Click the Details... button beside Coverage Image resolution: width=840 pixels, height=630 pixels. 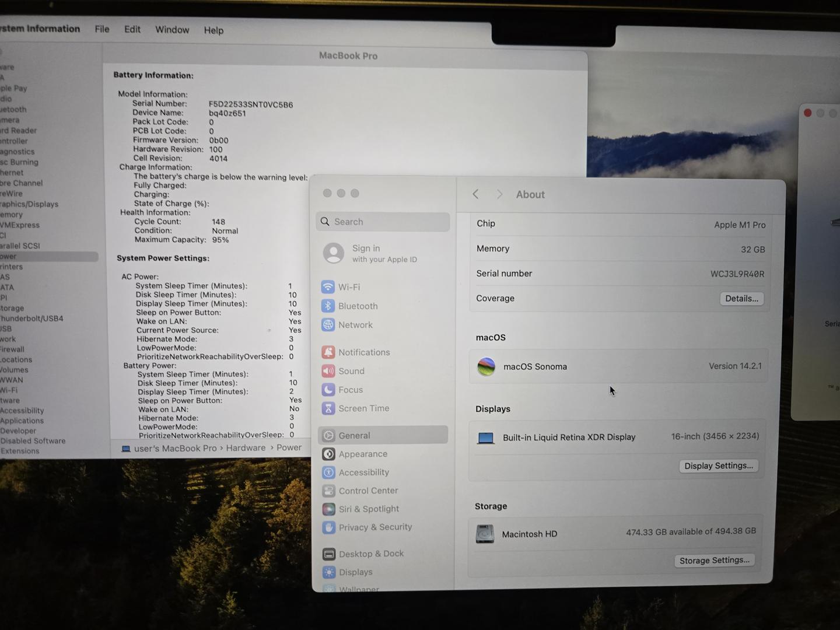tap(741, 299)
